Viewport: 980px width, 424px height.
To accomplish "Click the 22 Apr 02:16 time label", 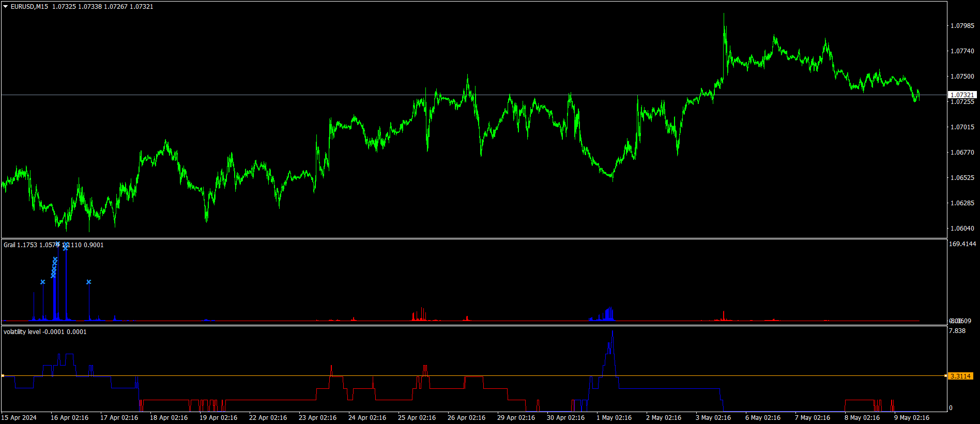I will (268, 418).
